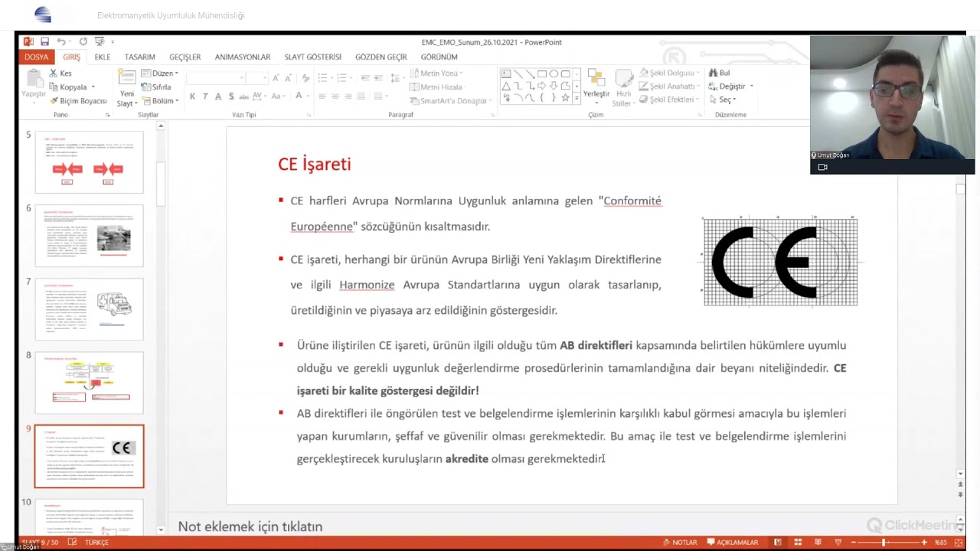Switch to the GÖZDEN GEÇİR tab
The height and width of the screenshot is (551, 980).
pos(381,57)
